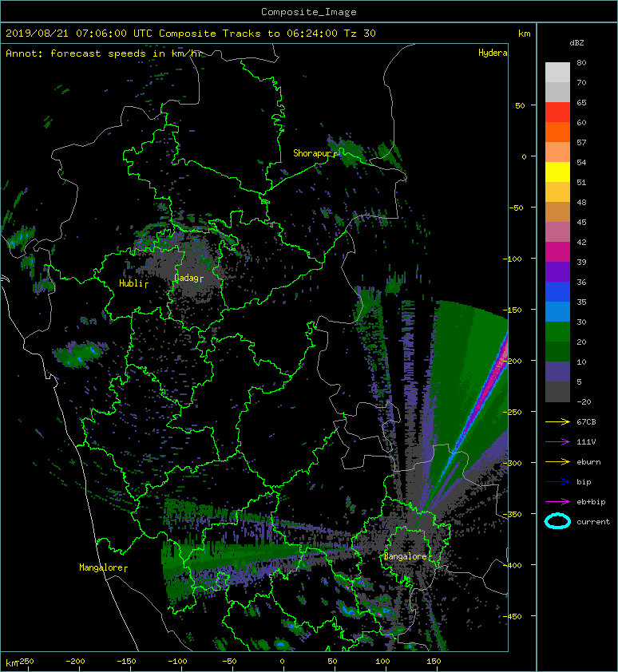Click the 67CB legend label

586,422
